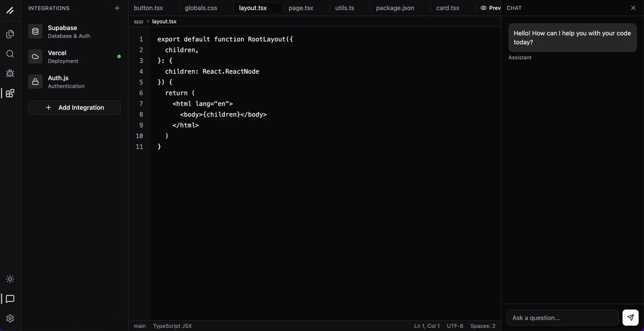Click the layout.tsx breadcrumb item
The image size is (644, 331).
coord(164,21)
